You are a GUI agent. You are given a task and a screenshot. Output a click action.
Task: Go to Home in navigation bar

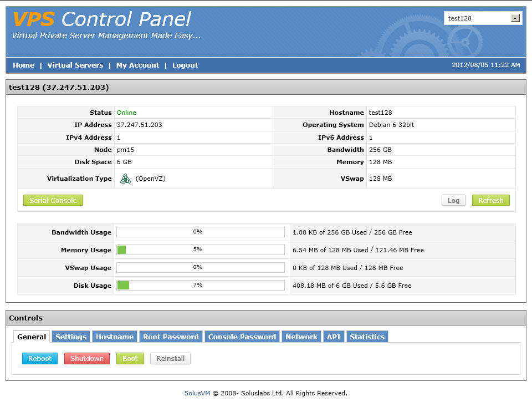pos(23,65)
